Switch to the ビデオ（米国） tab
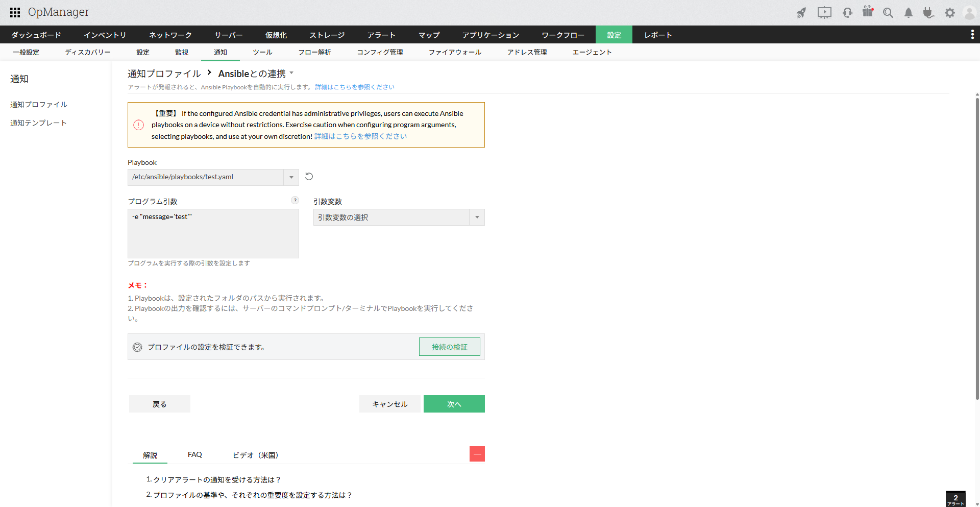Screen dimensions: 980x507 tap(256, 455)
